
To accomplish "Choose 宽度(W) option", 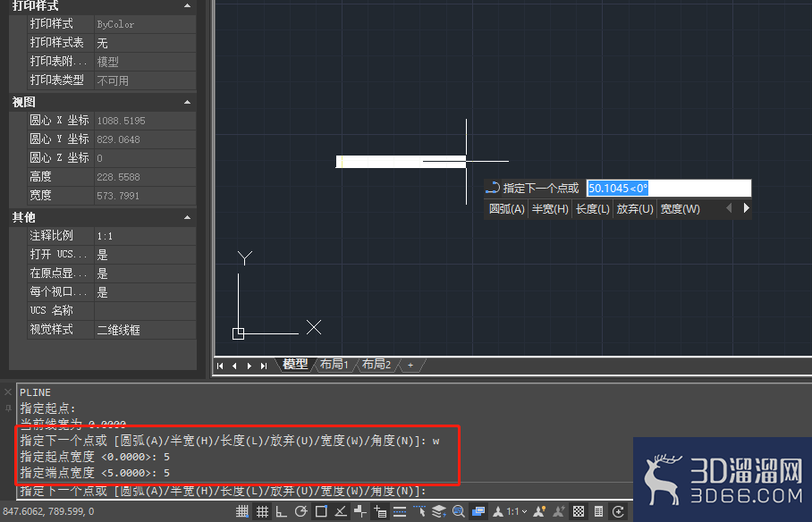I will coord(680,209).
